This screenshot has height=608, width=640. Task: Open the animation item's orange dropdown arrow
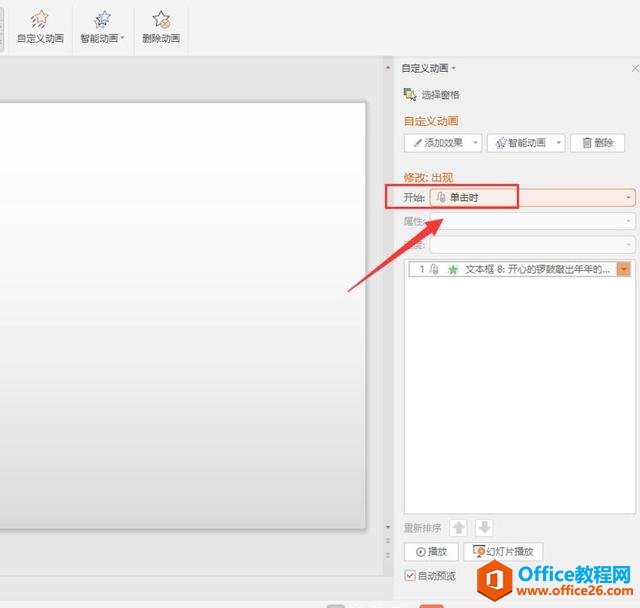[624, 269]
